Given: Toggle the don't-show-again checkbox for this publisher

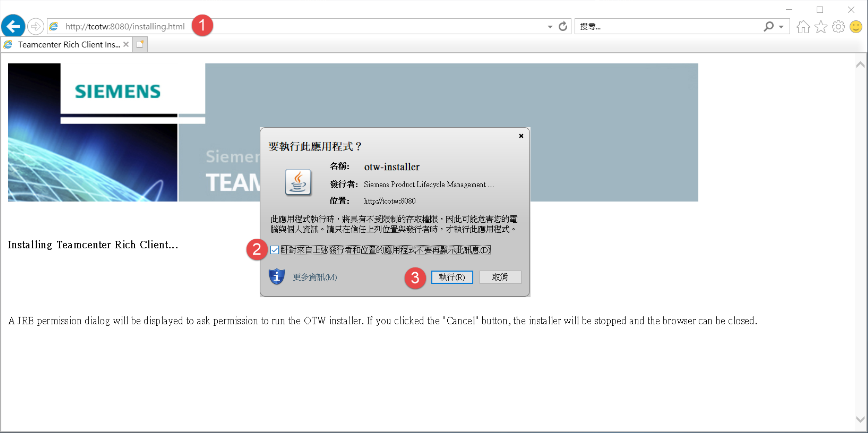Looking at the screenshot, I should coord(274,250).
